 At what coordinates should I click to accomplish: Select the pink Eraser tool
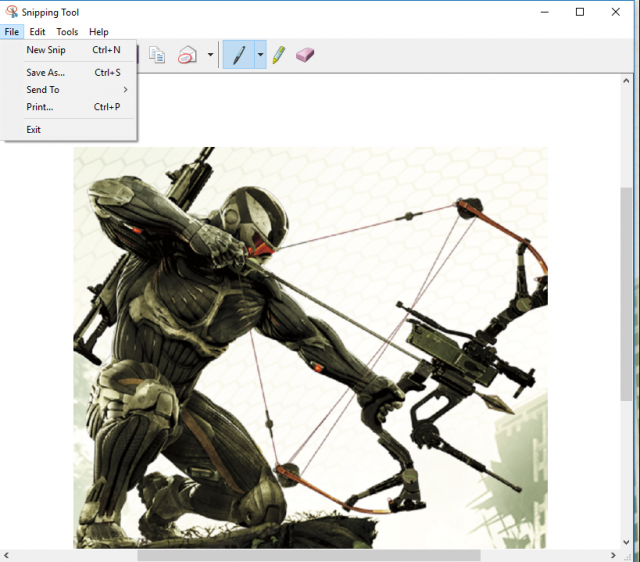(305, 55)
